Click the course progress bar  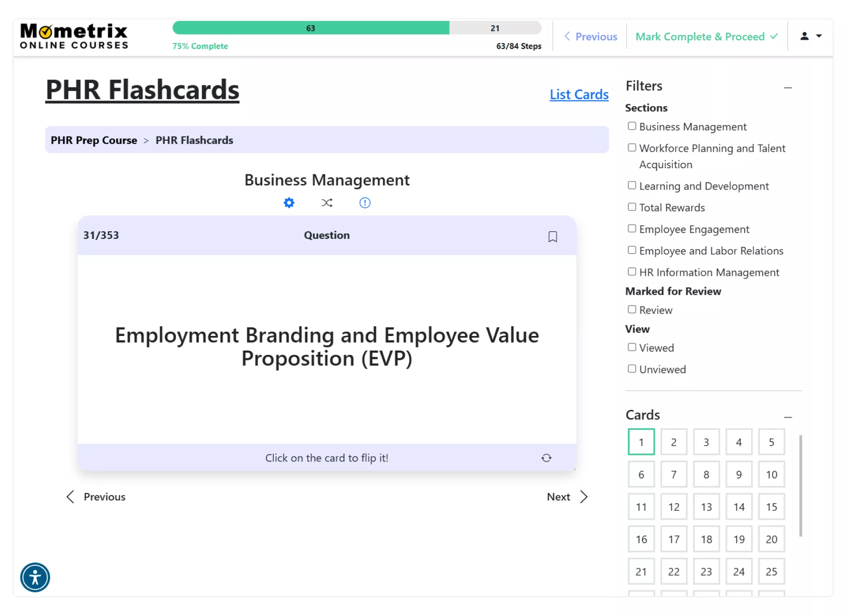[x=357, y=28]
